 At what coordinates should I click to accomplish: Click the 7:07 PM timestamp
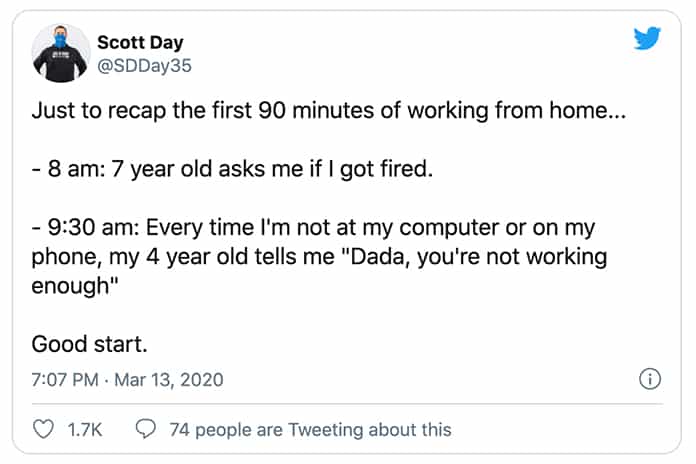[x=65, y=380]
